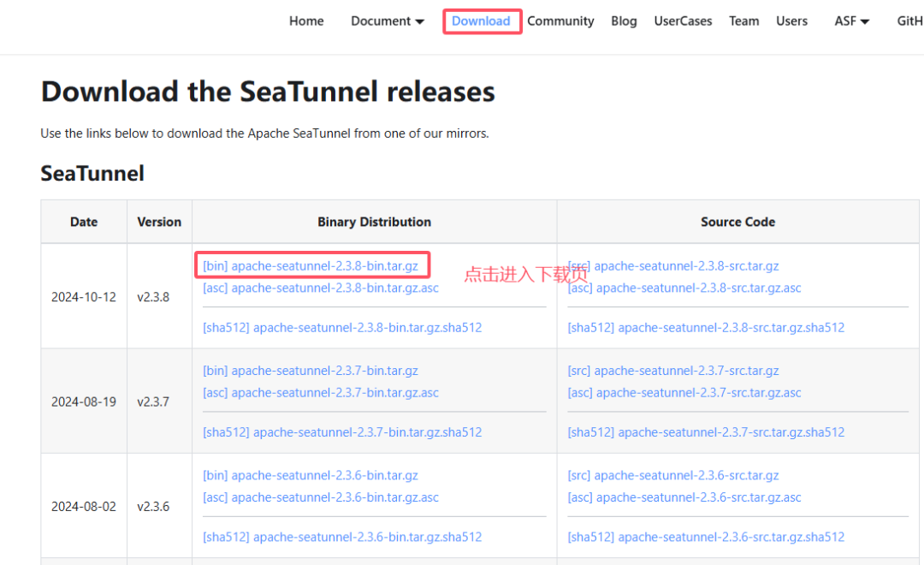Open the 2.3.6 src sha512 checksum link

coord(706,537)
